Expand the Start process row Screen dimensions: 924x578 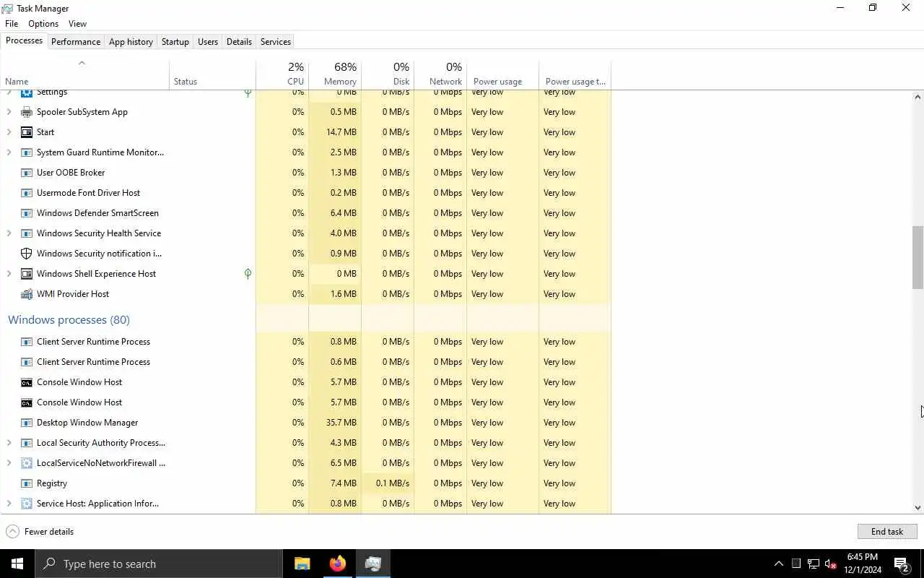(9, 132)
